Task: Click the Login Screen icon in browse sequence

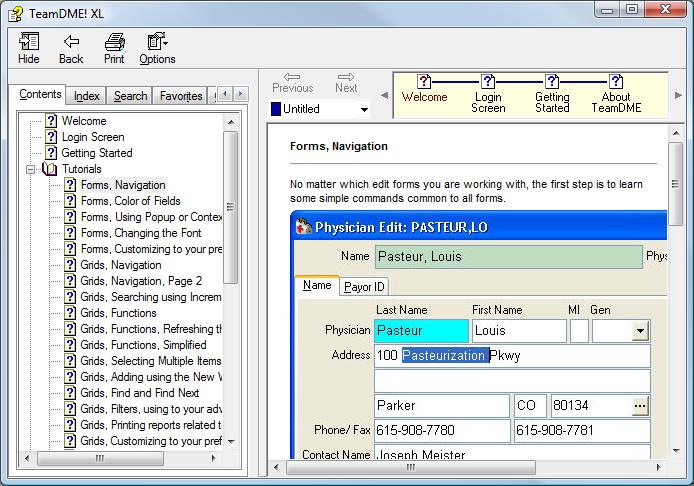Action: [x=487, y=81]
